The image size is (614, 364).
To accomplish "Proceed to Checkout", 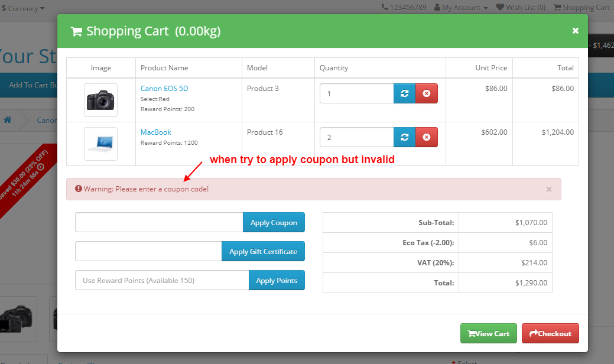I will (x=550, y=333).
